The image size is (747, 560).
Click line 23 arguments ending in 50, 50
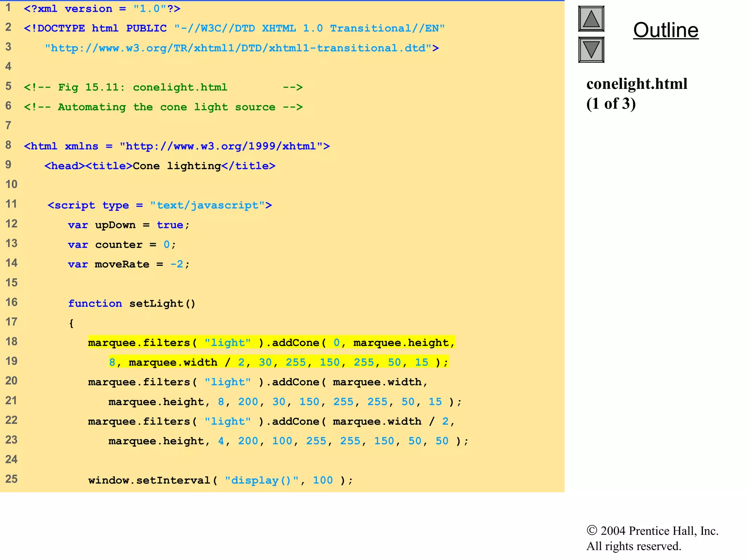(289, 441)
